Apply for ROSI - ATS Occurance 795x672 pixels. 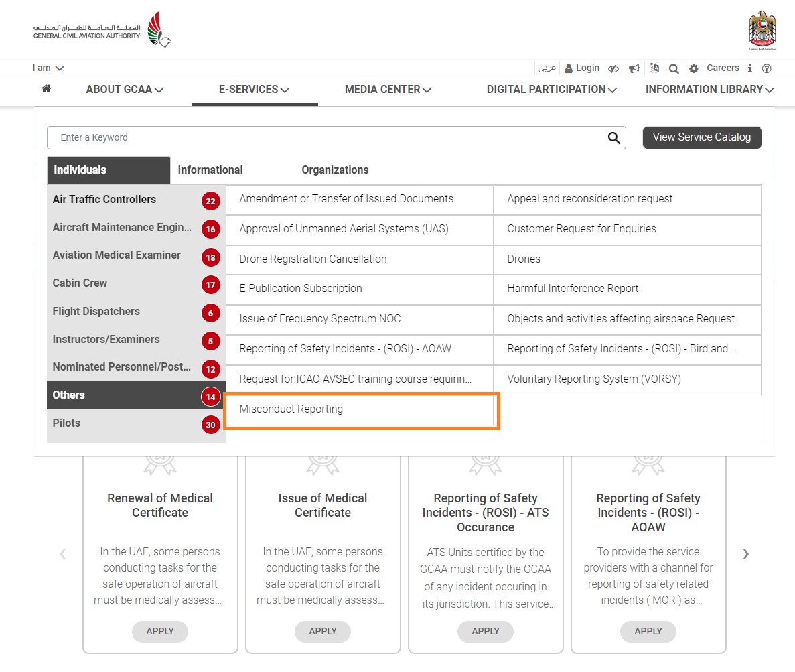coord(486,631)
